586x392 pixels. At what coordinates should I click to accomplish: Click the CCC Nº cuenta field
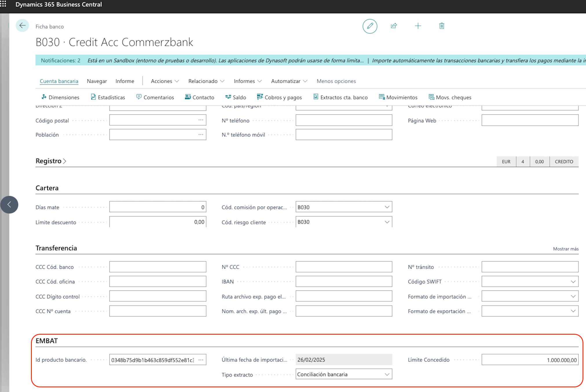[x=158, y=311]
